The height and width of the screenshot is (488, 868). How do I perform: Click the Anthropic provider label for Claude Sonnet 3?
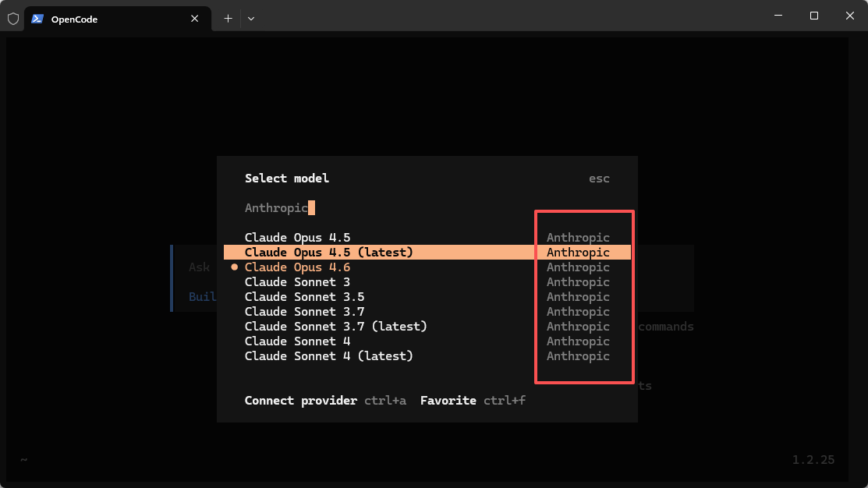(578, 282)
